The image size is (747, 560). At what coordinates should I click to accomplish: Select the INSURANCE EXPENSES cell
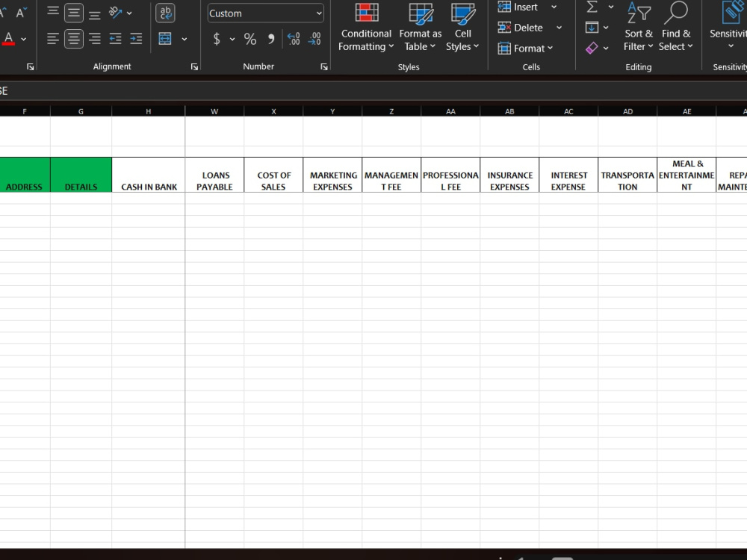509,175
